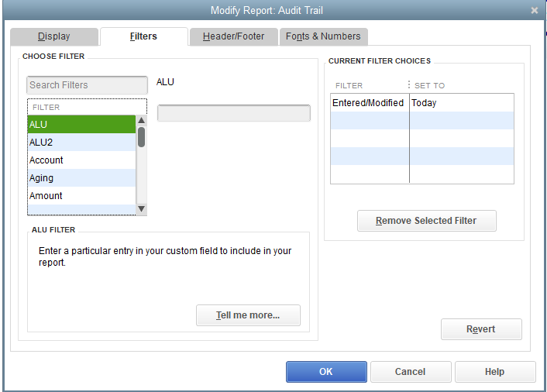The height and width of the screenshot is (392, 547).
Task: Open the Fonts & Numbers tab
Action: click(323, 36)
